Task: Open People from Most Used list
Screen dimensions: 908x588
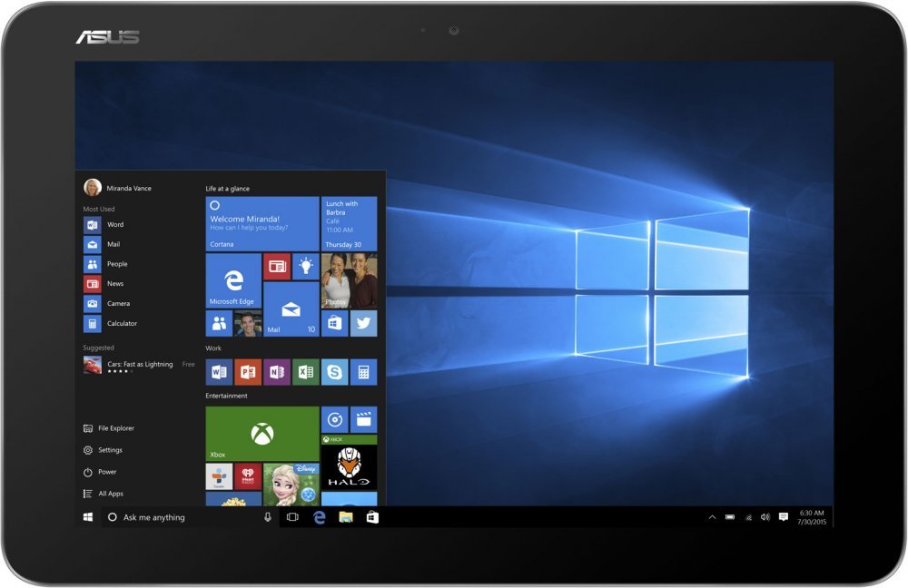Action: tap(106, 264)
